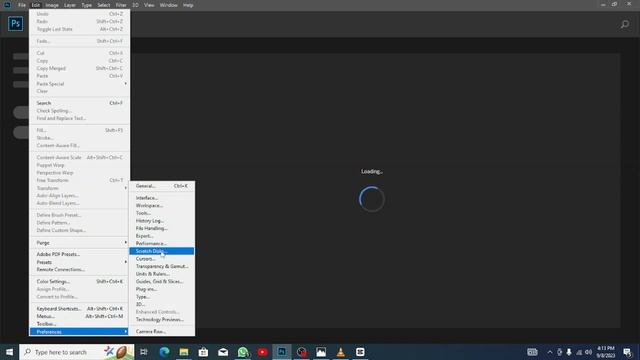
Task: Open Toolbar customization dialog
Action: point(79,324)
